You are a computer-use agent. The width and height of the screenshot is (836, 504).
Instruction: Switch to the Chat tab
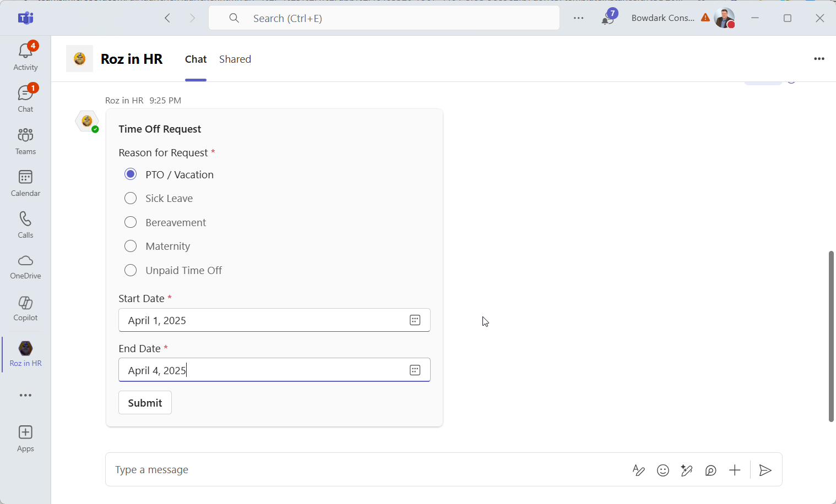(x=196, y=59)
